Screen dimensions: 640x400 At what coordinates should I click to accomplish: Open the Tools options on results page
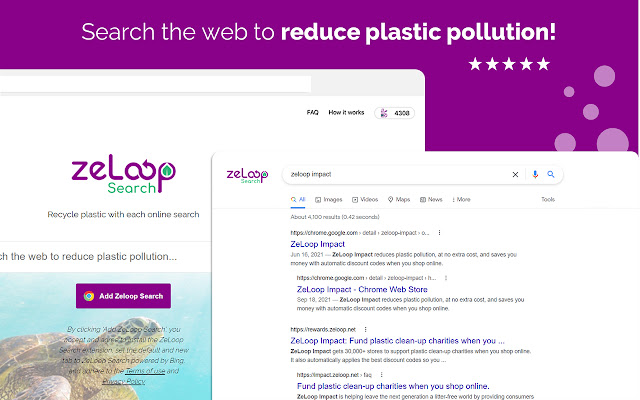(548, 199)
